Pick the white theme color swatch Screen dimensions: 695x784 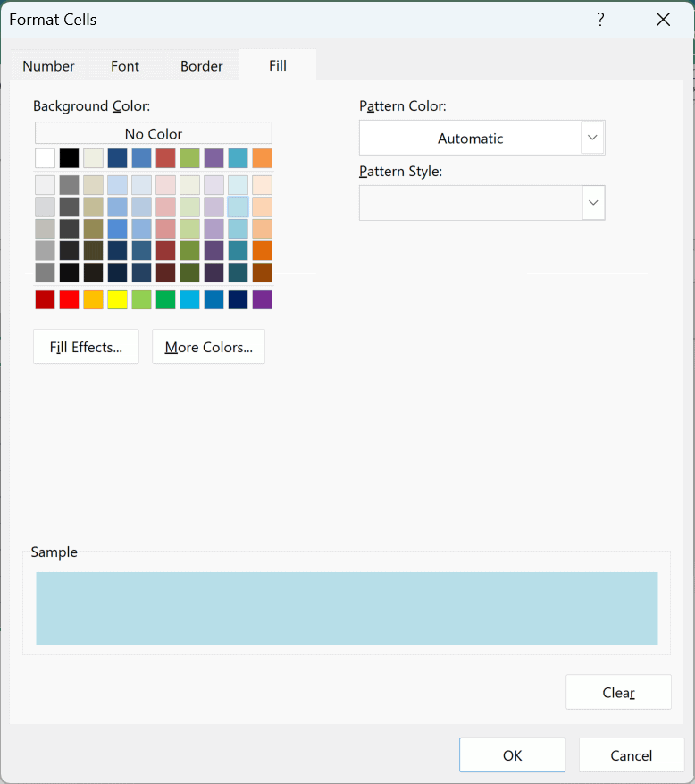coord(45,158)
